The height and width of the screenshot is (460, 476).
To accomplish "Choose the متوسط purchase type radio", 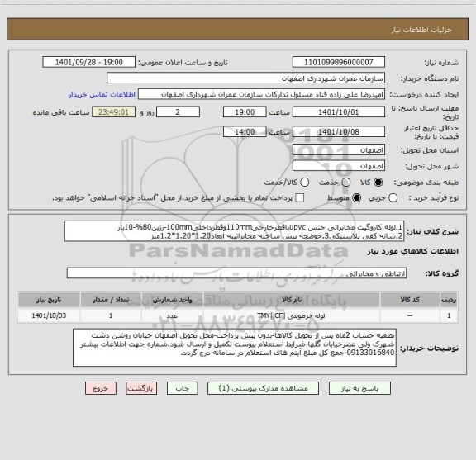I will (x=356, y=198).
